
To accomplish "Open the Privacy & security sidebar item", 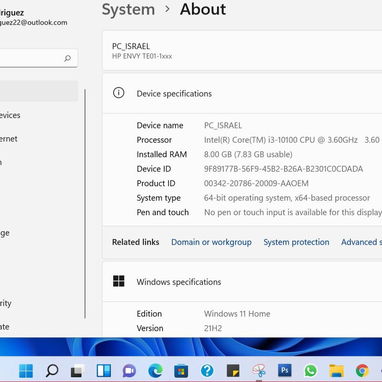I will [x=6, y=303].
